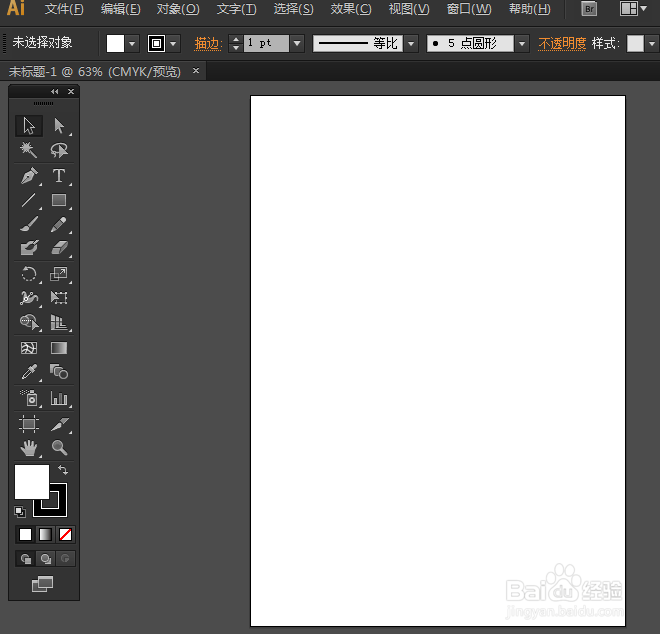Select the Pencil tool
Viewport: 660px width, 634px height.
(59, 224)
